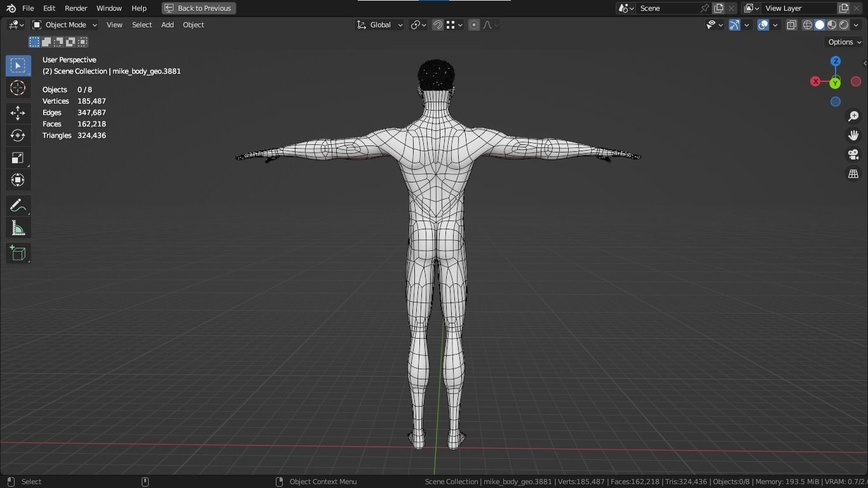Open the editor type dropdown
The width and height of the screenshot is (868, 488).
(x=16, y=25)
